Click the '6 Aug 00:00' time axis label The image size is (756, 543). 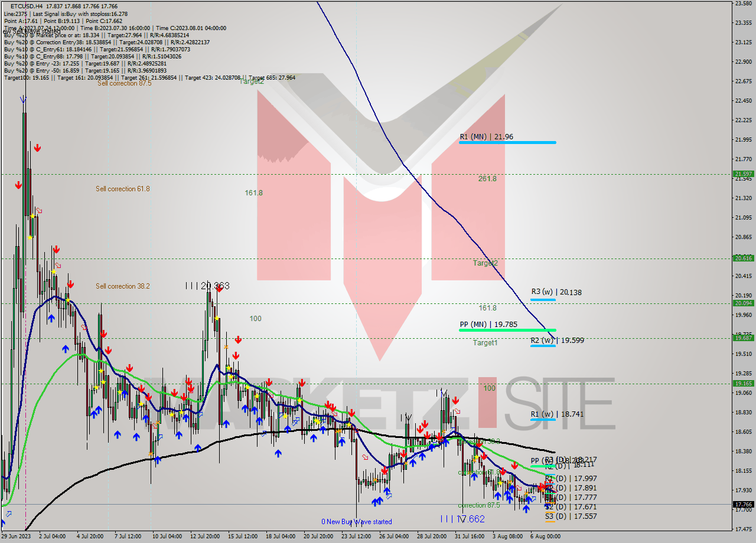point(545,537)
